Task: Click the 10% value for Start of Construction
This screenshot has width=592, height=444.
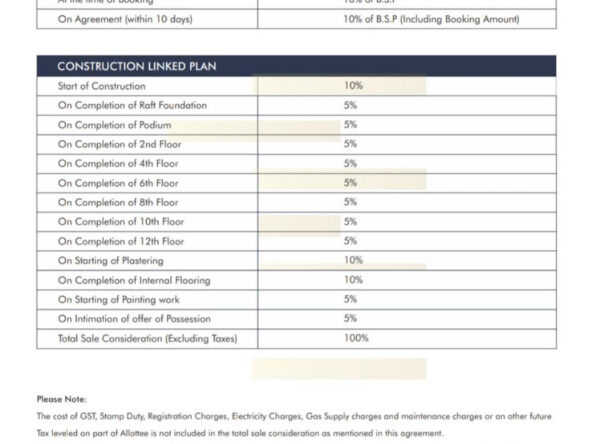Action: click(x=353, y=86)
